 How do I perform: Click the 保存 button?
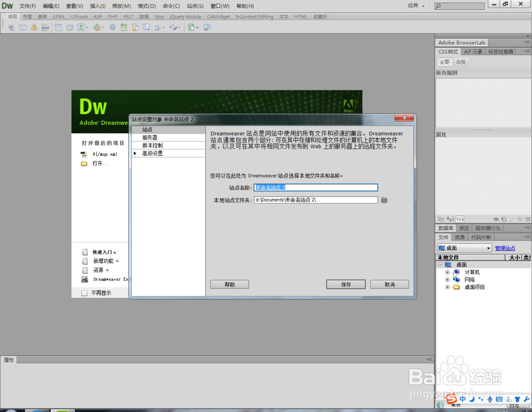pos(346,284)
